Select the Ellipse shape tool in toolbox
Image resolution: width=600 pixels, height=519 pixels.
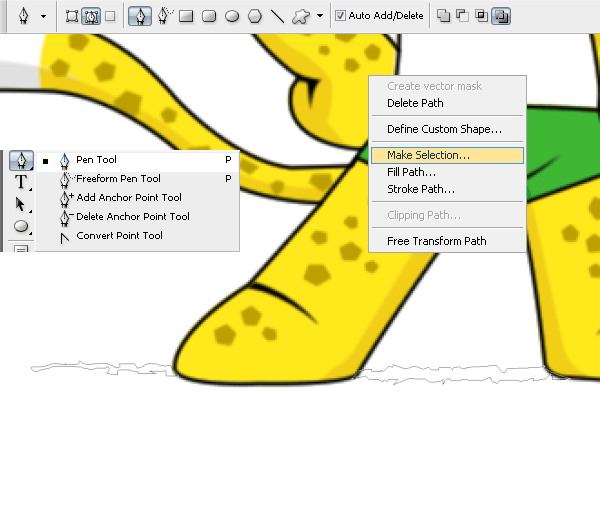pyautogui.click(x=20, y=226)
